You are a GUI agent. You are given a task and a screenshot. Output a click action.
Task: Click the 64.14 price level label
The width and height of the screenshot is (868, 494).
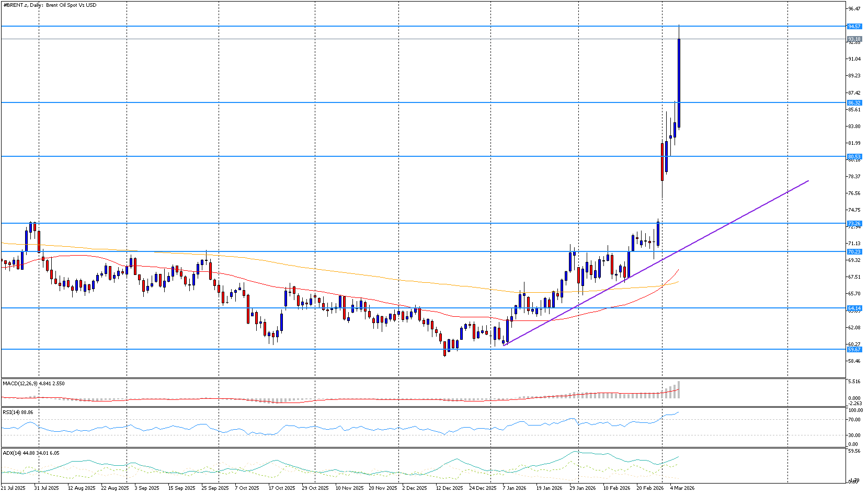click(x=854, y=308)
